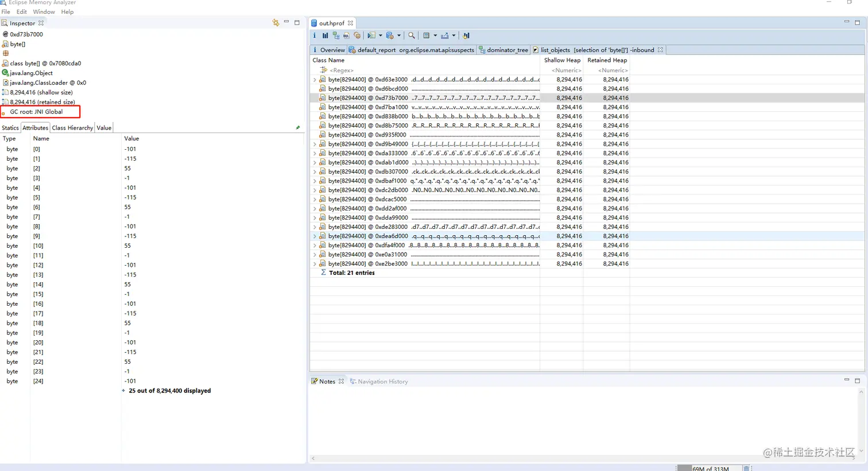
Task: Switch to the dominator_tree tab
Action: (503, 50)
